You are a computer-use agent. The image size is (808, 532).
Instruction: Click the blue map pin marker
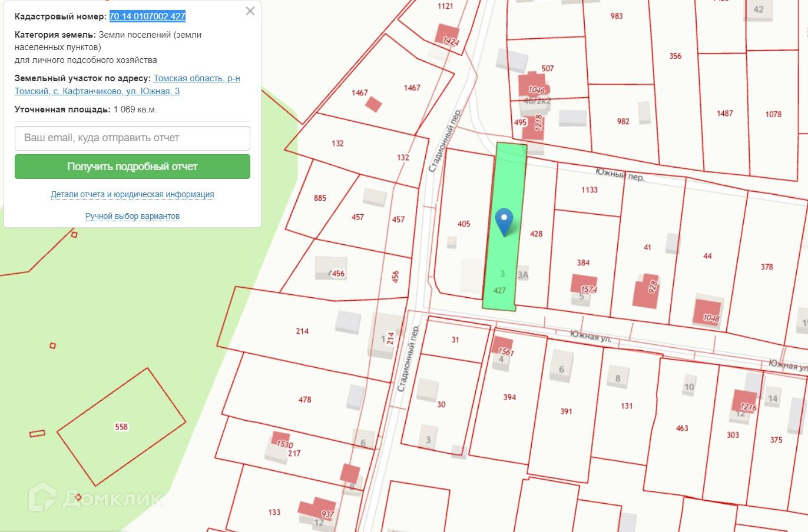point(504,222)
